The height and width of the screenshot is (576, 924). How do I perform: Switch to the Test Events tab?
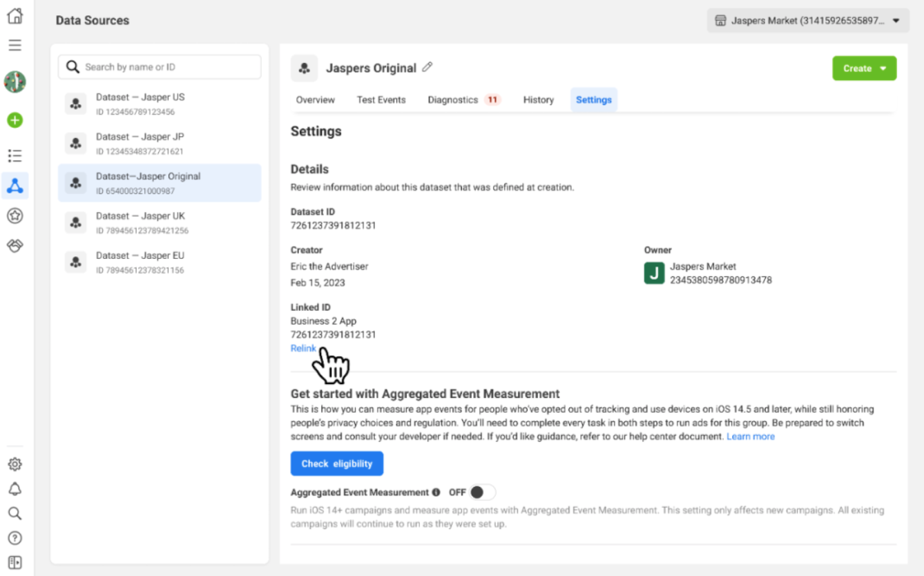[x=381, y=99]
